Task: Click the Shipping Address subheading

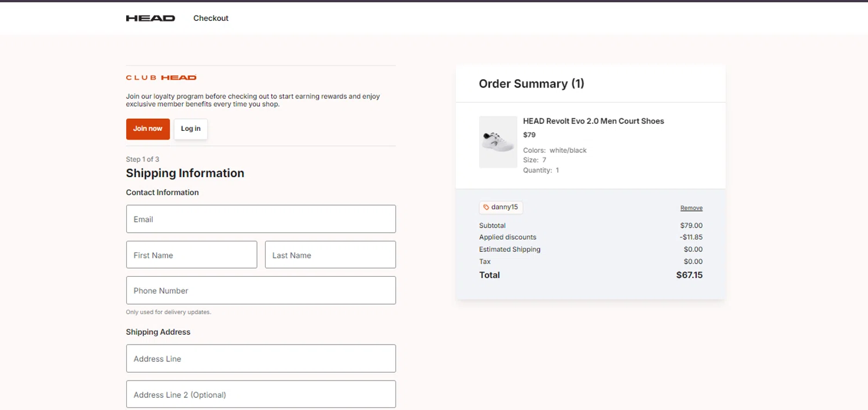Action: coord(158,332)
